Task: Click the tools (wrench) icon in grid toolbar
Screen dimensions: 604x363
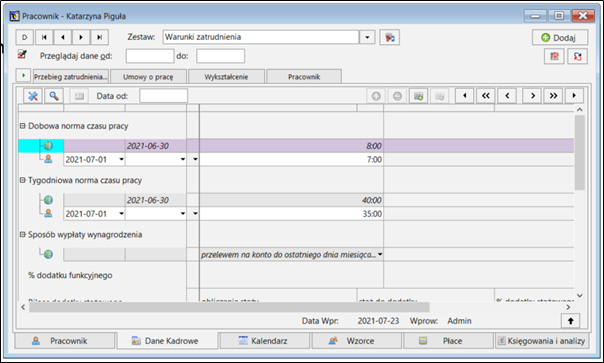Action: pyautogui.click(x=33, y=96)
